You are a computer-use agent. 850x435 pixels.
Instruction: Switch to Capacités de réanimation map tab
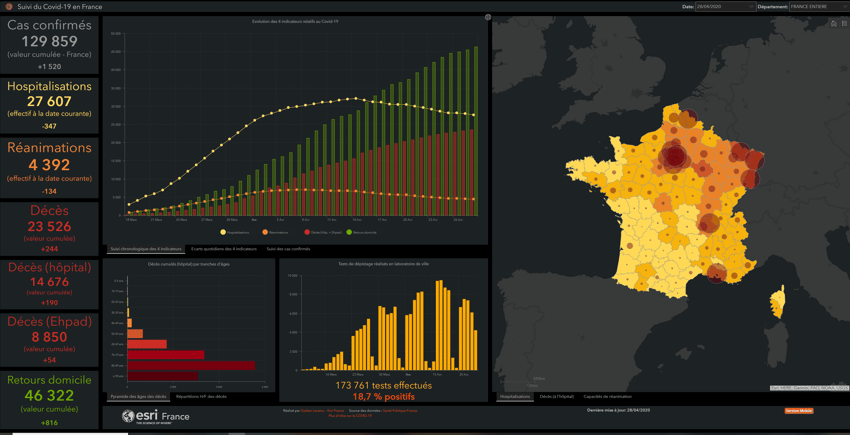(607, 396)
